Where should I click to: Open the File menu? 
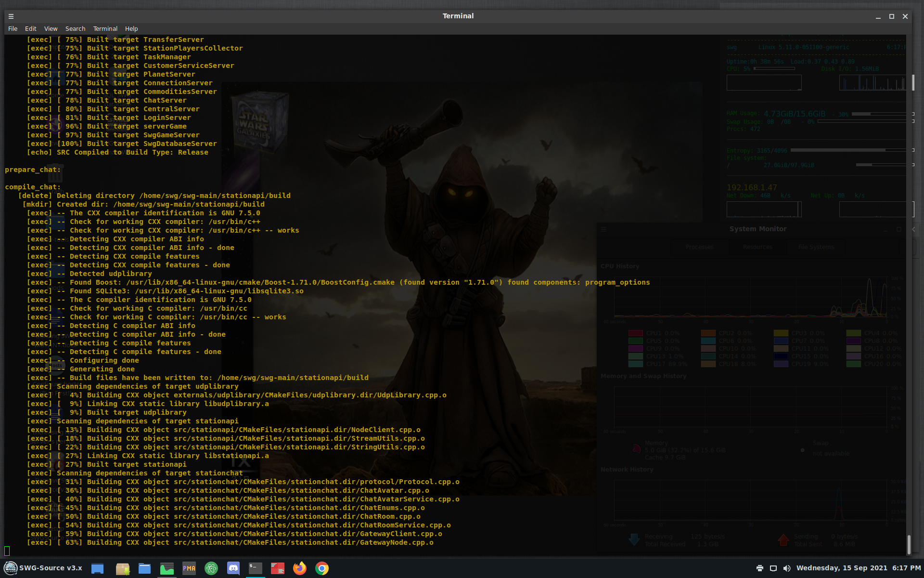pos(13,29)
